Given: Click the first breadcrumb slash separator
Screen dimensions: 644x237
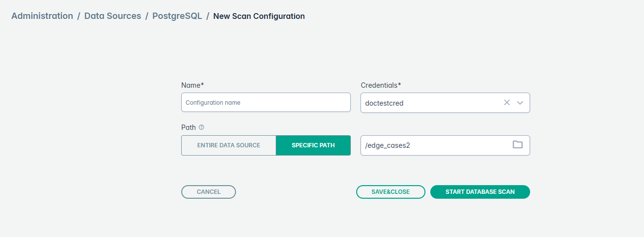Looking at the screenshot, I should point(79,16).
